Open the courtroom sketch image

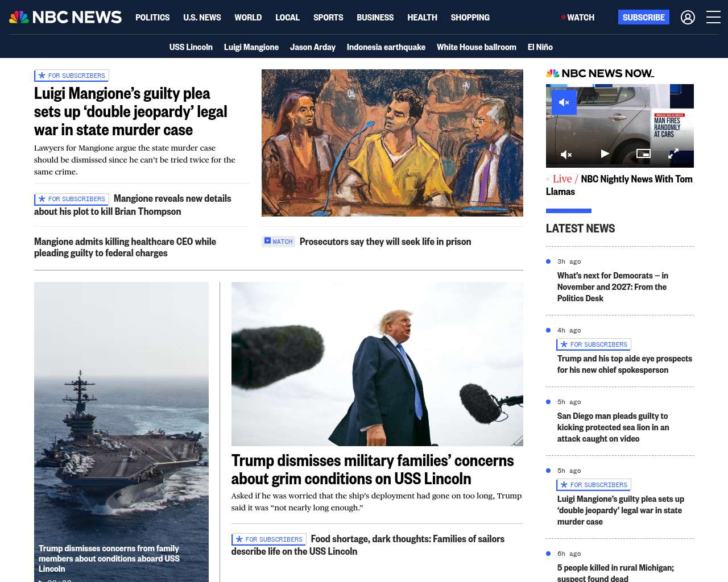[392, 143]
